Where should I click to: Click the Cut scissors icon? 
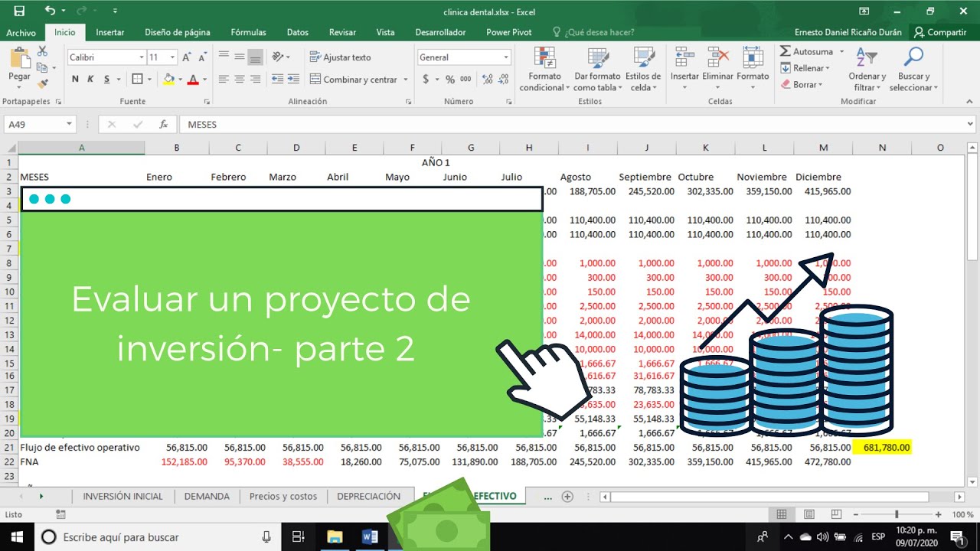pyautogui.click(x=42, y=51)
